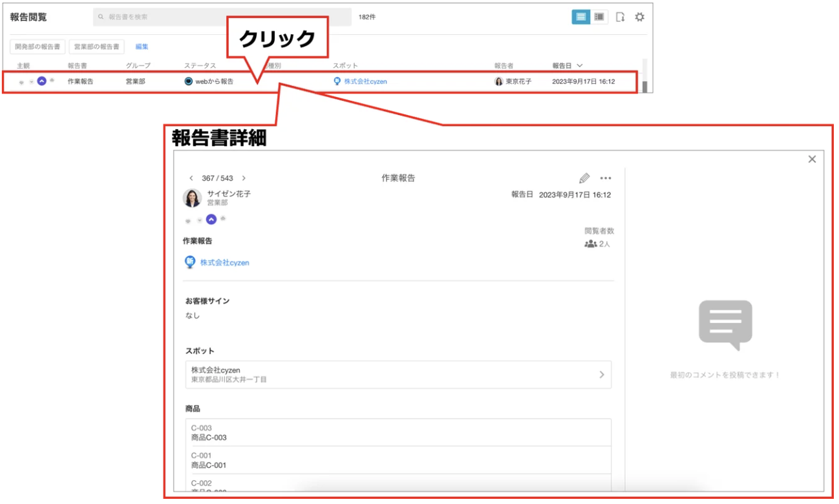Image resolution: width=839 pixels, height=504 pixels.
Task: Click the purple rating icon in list row
Action: pyautogui.click(x=41, y=81)
